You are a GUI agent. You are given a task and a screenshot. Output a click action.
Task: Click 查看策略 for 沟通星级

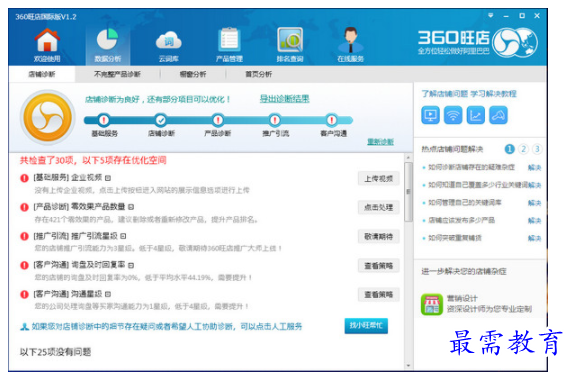(x=379, y=295)
